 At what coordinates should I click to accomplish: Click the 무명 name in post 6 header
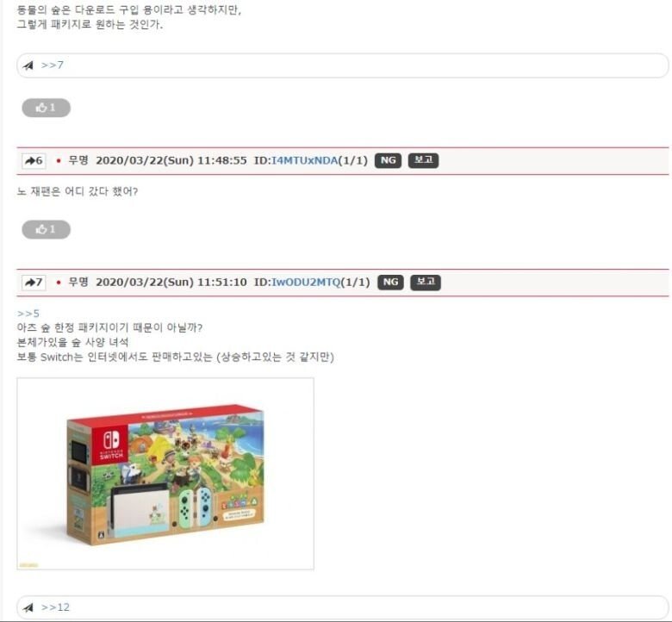78,160
